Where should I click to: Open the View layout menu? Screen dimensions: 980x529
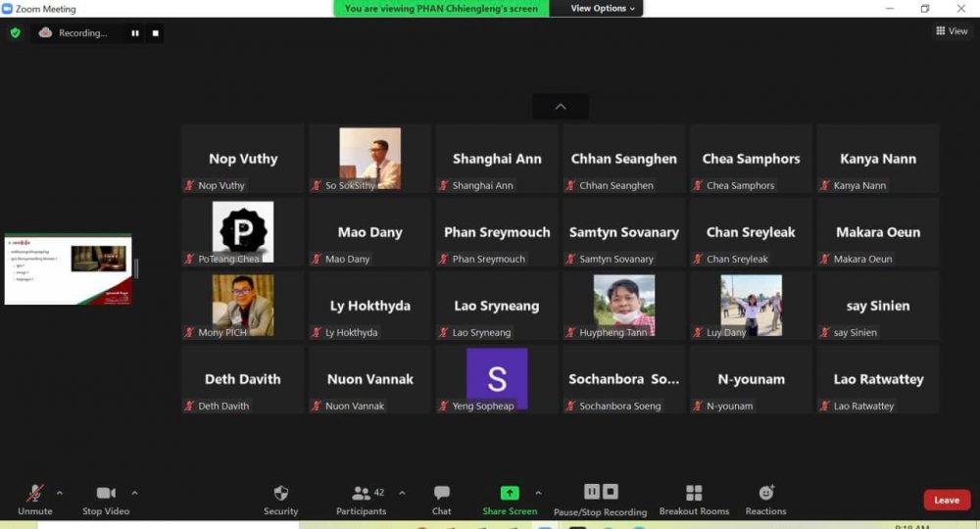click(x=952, y=31)
